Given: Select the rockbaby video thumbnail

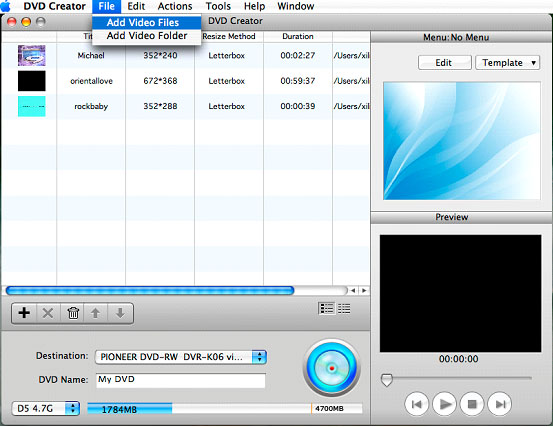Looking at the screenshot, I should pyautogui.click(x=32, y=106).
